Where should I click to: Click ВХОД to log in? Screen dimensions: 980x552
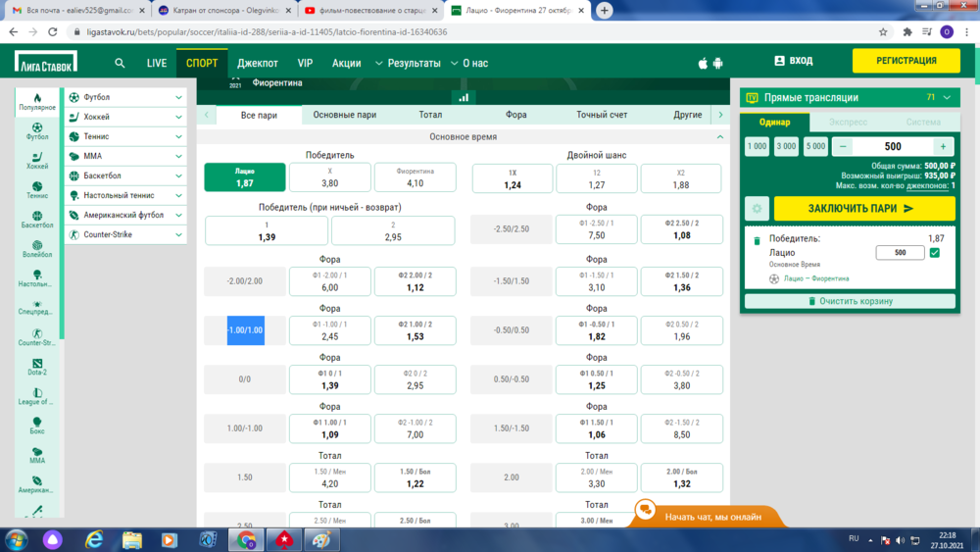[x=794, y=61]
